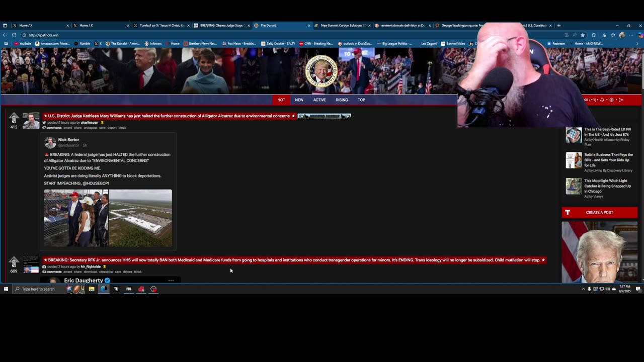Click the red round taskbar app icon
Image resolution: width=644 pixels, height=362 pixels.
coord(141,289)
